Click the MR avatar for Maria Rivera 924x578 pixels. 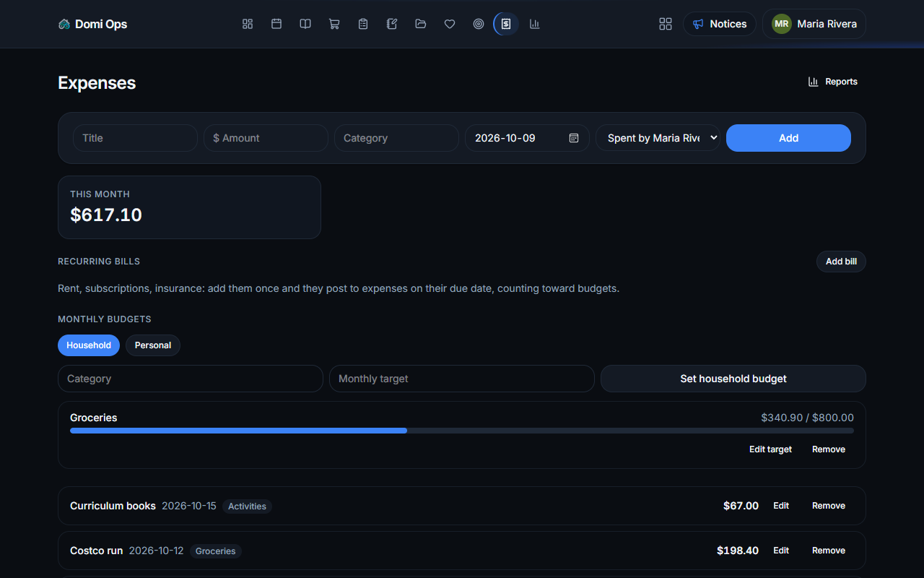pyautogui.click(x=781, y=24)
